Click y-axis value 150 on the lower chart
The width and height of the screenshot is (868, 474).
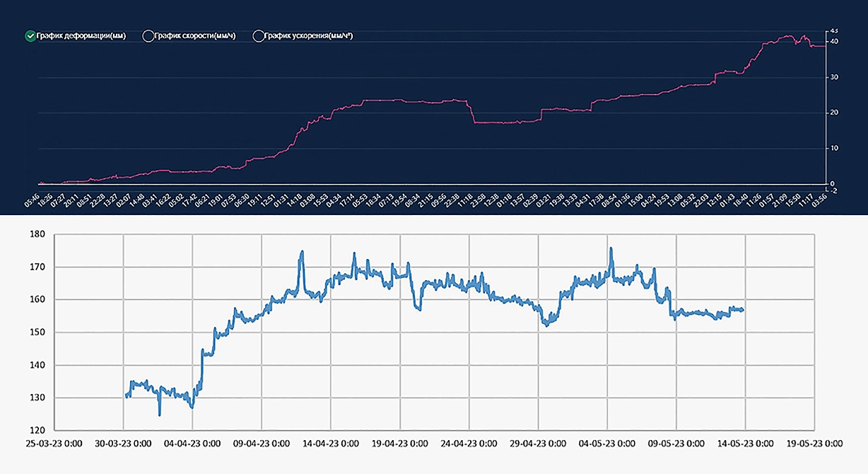click(x=37, y=333)
